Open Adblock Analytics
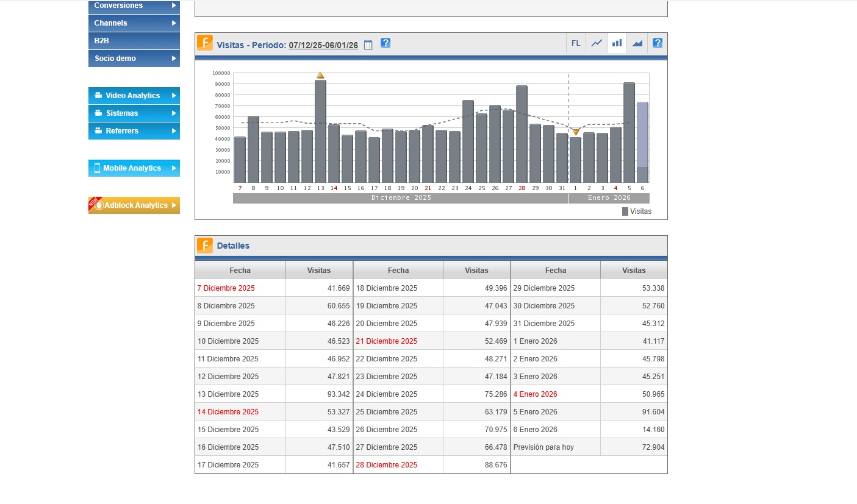The width and height of the screenshot is (857, 504). pyautogui.click(x=134, y=205)
